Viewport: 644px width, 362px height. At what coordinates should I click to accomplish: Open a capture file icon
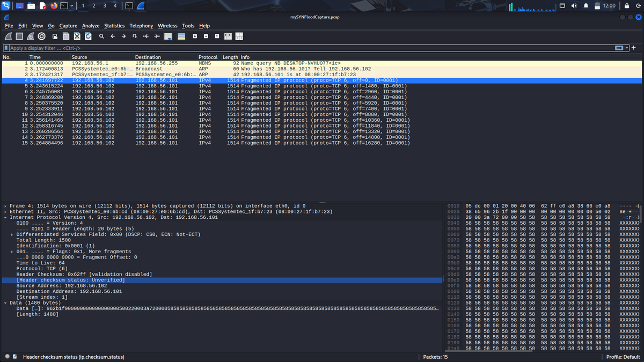coord(55,36)
